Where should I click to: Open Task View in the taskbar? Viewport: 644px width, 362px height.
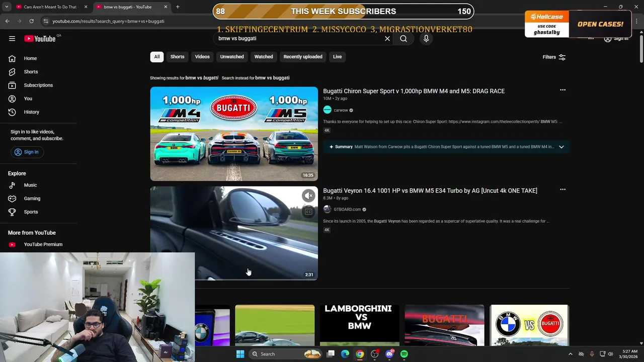point(331,354)
